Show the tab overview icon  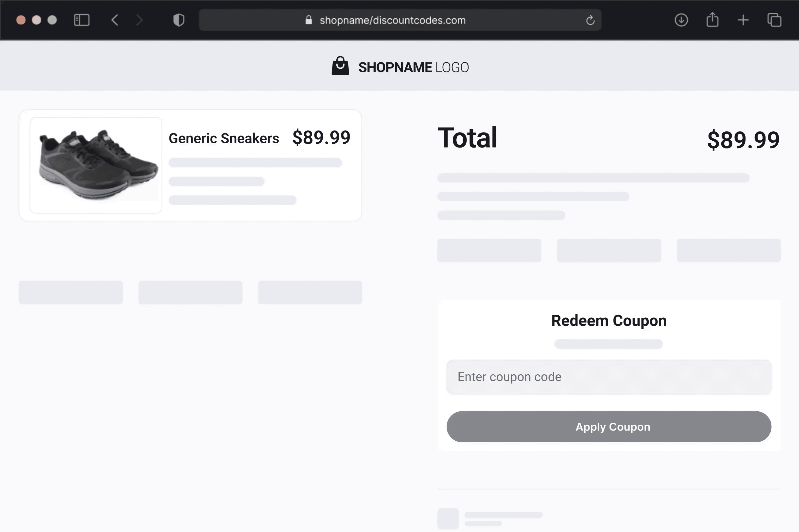774,20
